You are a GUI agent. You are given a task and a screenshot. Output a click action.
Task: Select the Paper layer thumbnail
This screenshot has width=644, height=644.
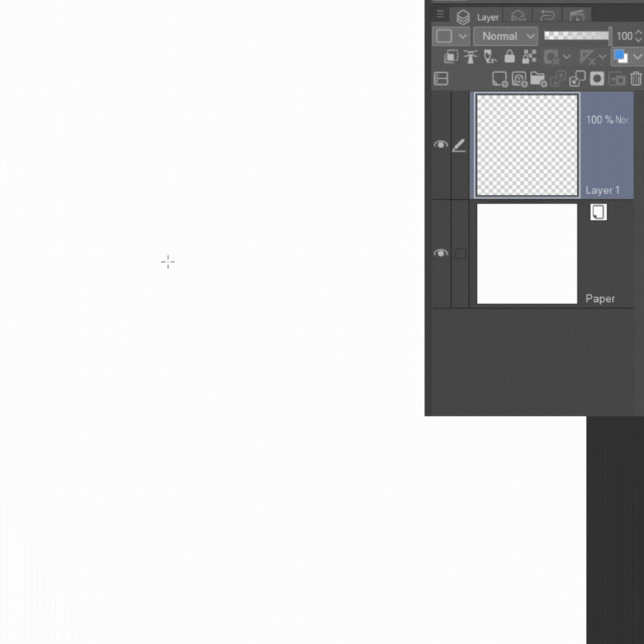(x=527, y=254)
